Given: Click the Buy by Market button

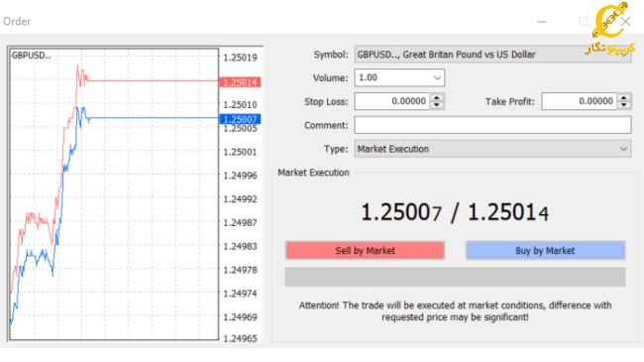Looking at the screenshot, I should coord(546,251).
